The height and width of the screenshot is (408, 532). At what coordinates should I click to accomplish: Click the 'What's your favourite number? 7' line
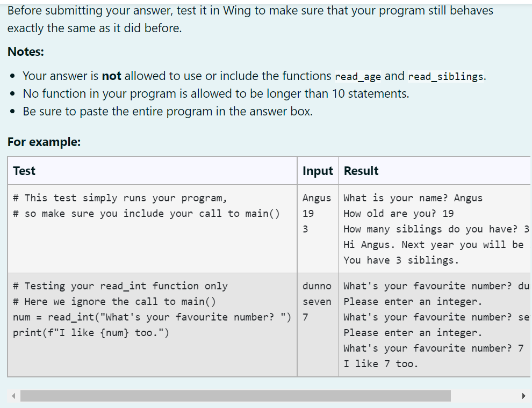click(434, 348)
